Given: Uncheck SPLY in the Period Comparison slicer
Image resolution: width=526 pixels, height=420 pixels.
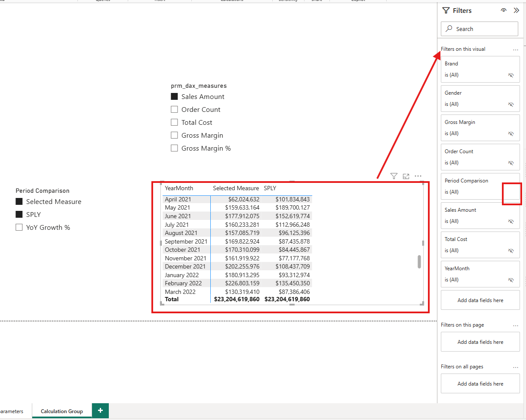Looking at the screenshot, I should 19,215.
